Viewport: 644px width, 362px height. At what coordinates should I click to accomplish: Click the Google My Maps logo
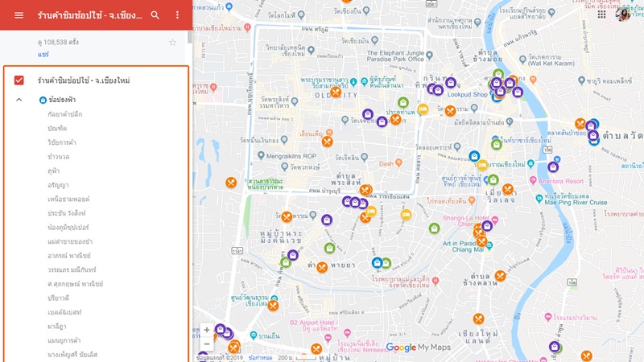(418, 348)
